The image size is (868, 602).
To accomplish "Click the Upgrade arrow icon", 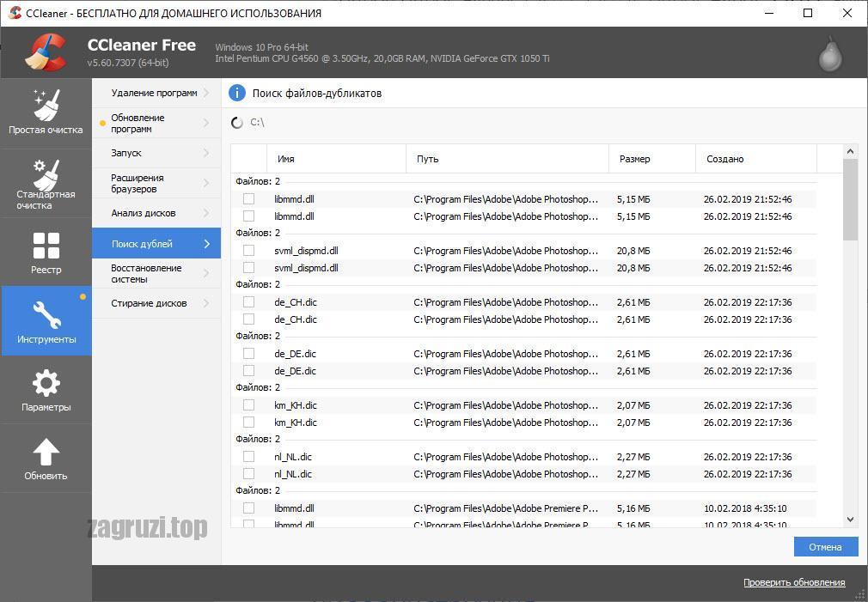I will (x=46, y=452).
